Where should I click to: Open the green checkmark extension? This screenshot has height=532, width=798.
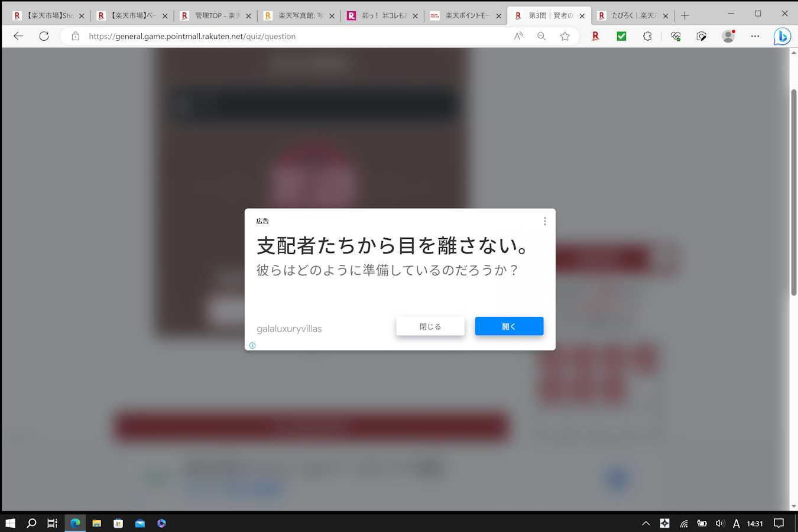[621, 36]
